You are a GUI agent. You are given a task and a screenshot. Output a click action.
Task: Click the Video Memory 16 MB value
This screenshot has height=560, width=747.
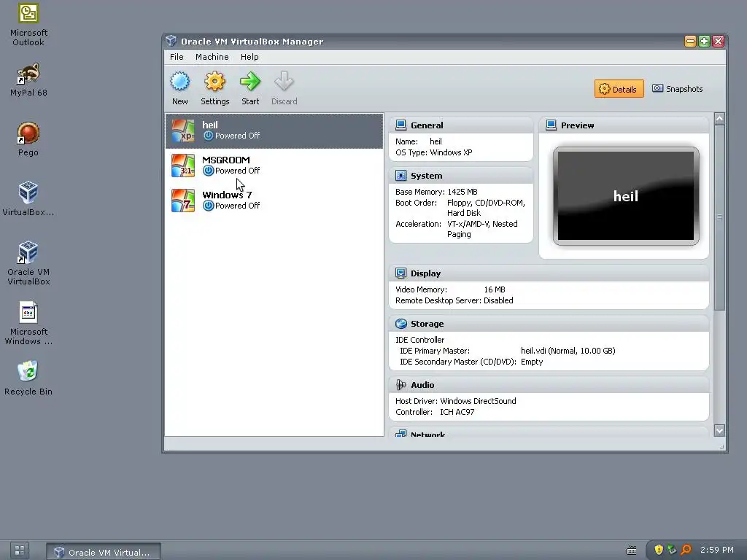tap(495, 289)
